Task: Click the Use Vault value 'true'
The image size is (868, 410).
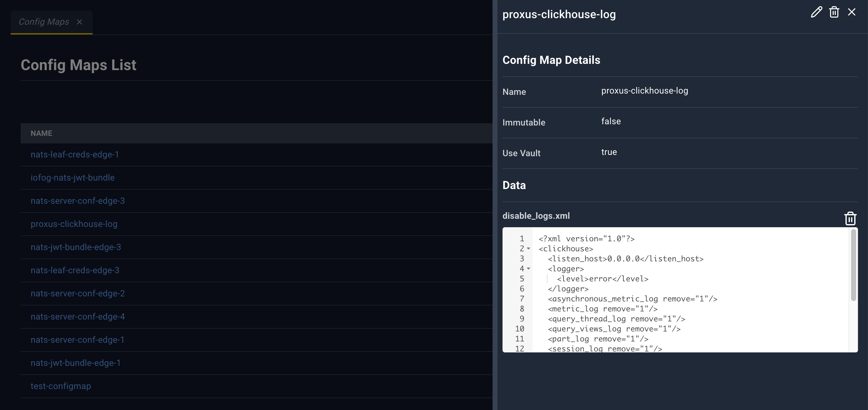Action: (x=609, y=152)
